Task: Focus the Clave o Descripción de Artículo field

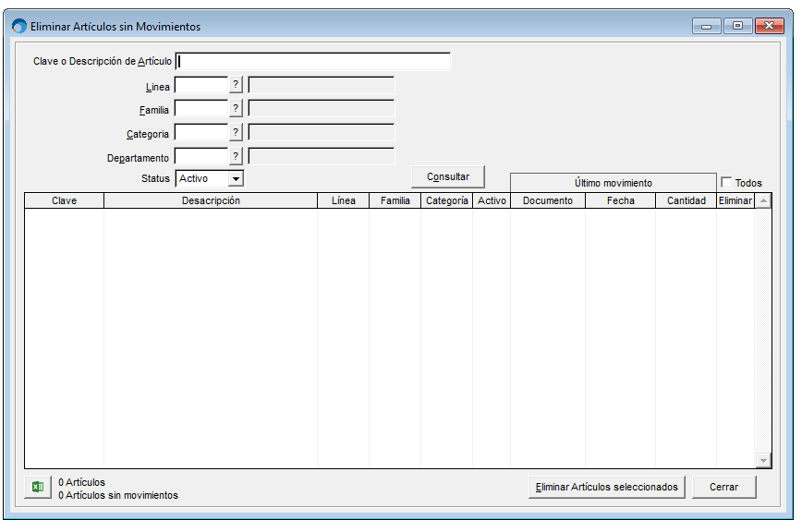Action: (313, 62)
